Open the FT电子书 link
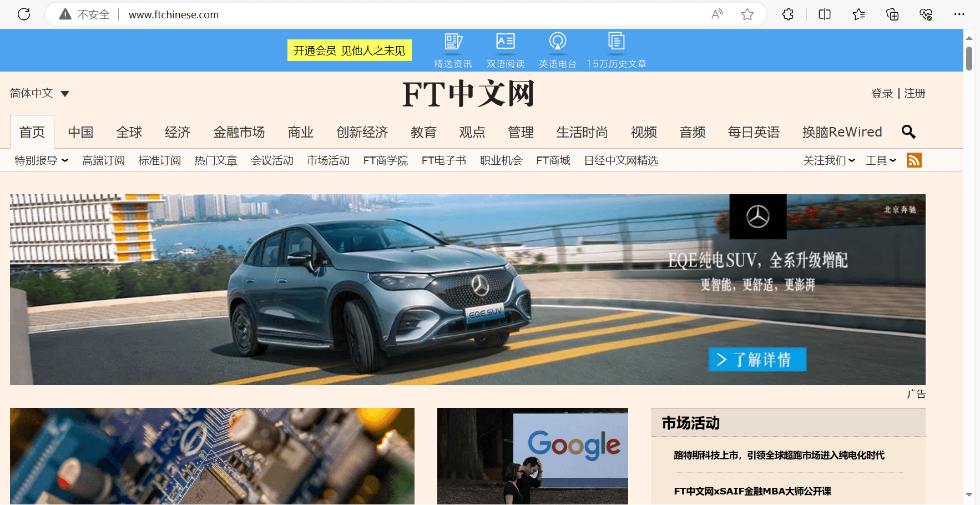This screenshot has width=980, height=505. (444, 160)
